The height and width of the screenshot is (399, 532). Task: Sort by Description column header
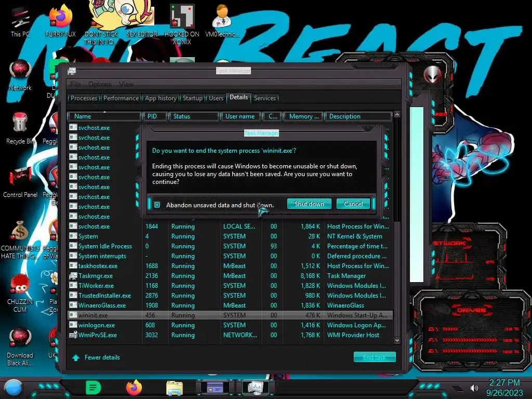point(358,116)
